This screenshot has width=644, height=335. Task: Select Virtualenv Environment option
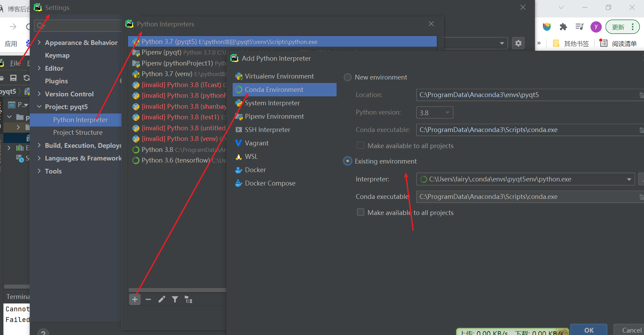click(x=284, y=76)
